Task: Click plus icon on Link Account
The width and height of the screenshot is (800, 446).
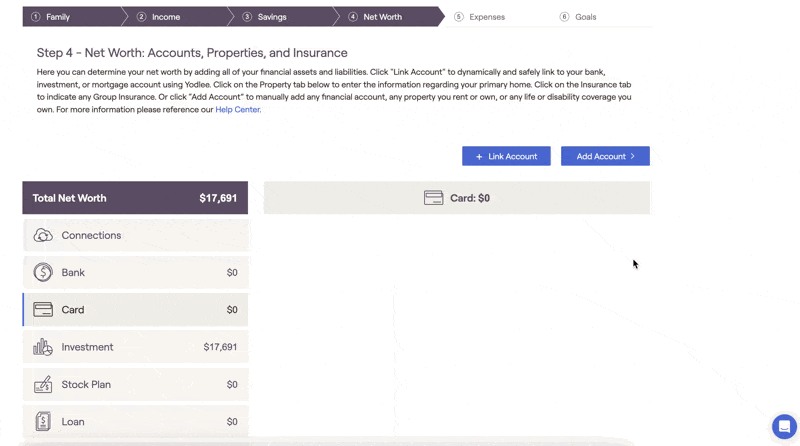Action: tap(479, 157)
